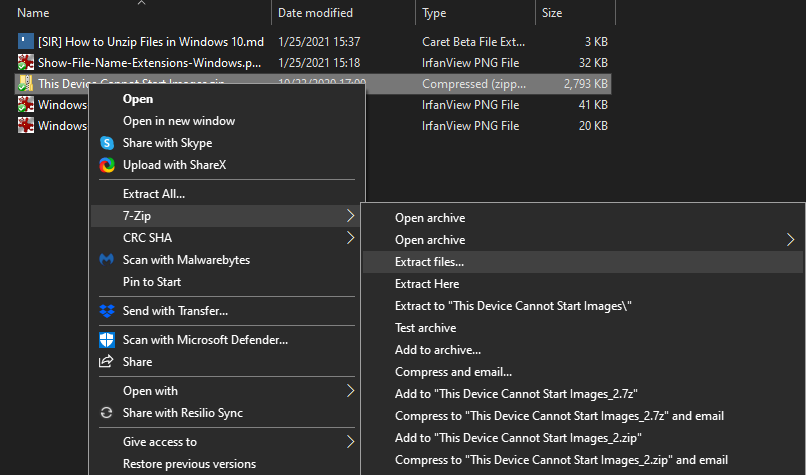Screen dimensions: 806x475
Task: Choose Extract files... in 7-Zip submenu
Action: click(583, 262)
